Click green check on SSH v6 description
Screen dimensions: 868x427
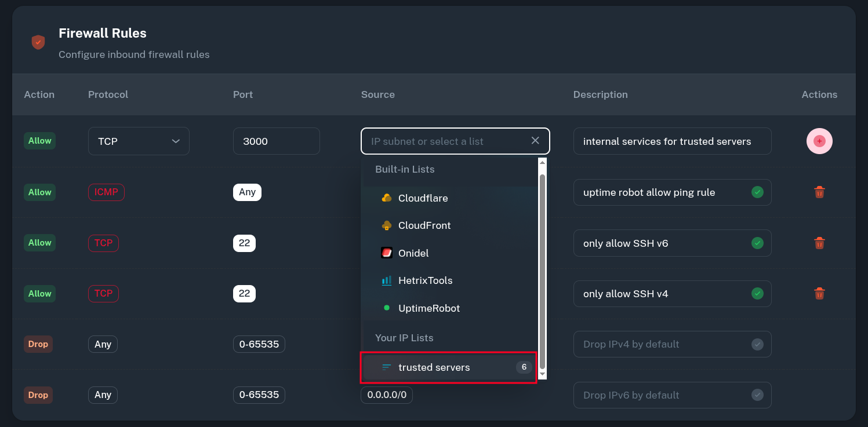click(757, 243)
